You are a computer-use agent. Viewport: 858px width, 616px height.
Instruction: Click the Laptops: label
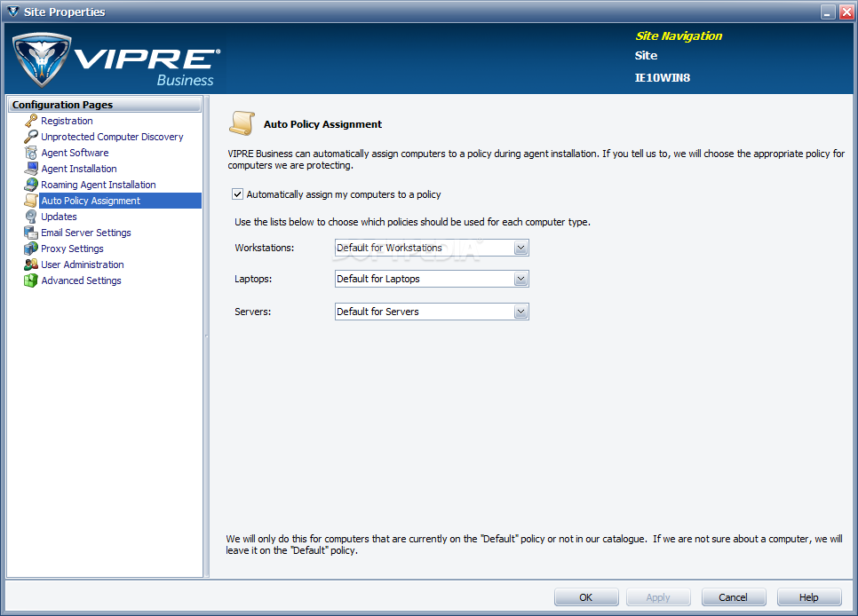coord(253,279)
